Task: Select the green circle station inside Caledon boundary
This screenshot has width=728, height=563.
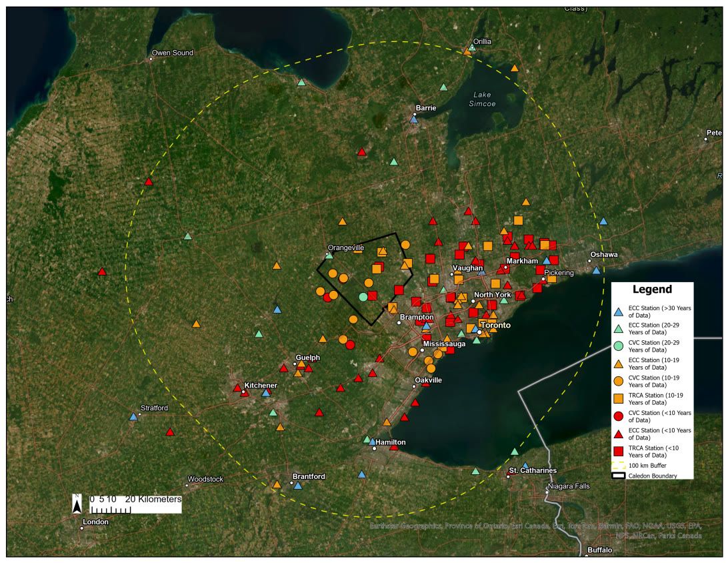Action: tap(363, 297)
